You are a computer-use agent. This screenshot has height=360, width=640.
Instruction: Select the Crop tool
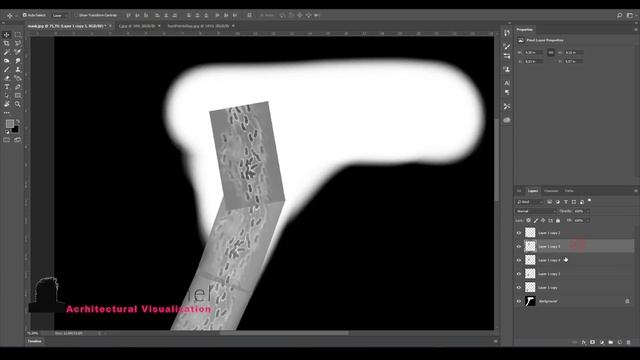tap(7, 43)
